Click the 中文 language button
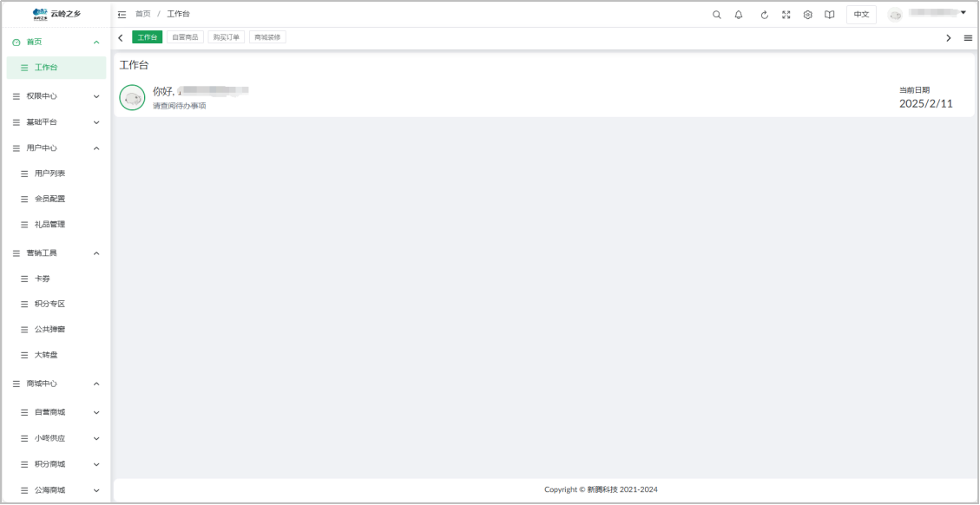Image resolution: width=980 pixels, height=505 pixels. click(861, 15)
